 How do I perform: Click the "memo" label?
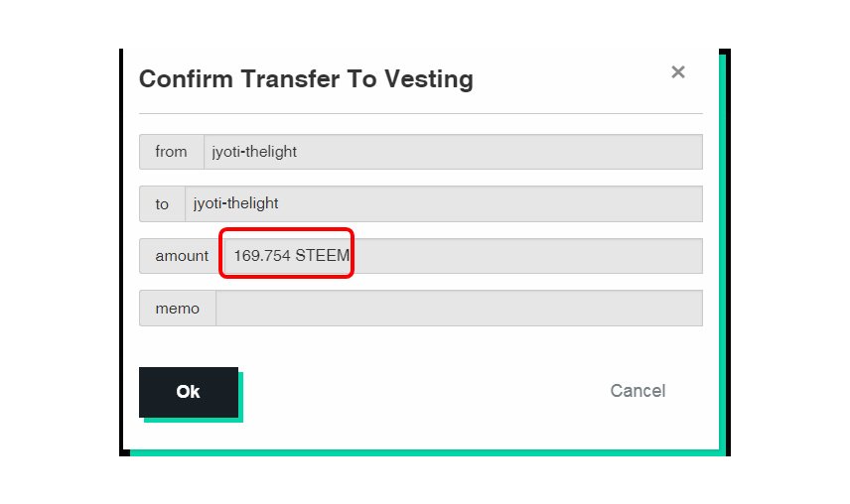pyautogui.click(x=177, y=309)
